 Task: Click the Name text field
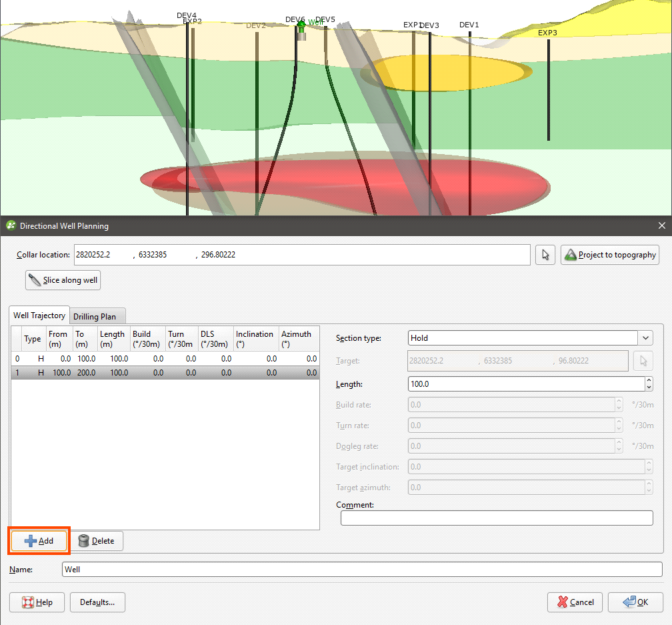coord(361,570)
